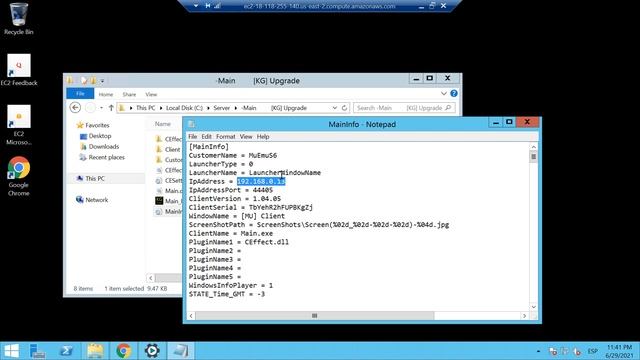The height and width of the screenshot is (360, 640).
Task: Open Explorer help question mark
Action: (454, 93)
